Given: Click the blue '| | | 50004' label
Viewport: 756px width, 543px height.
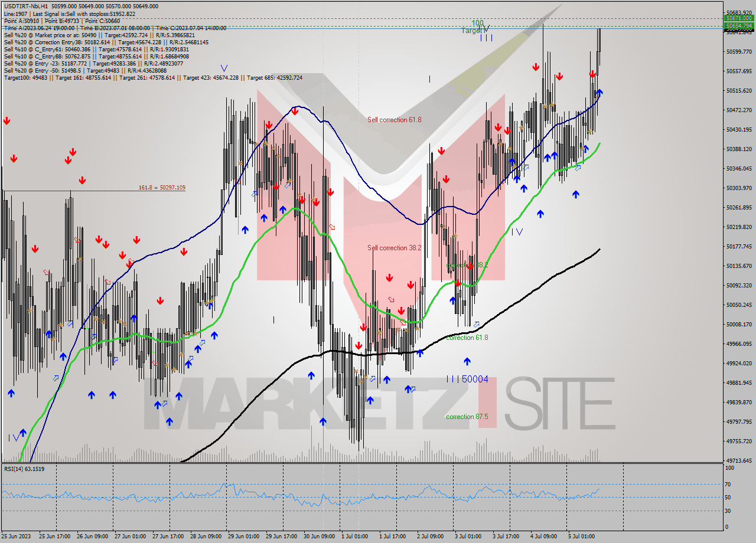Looking at the screenshot, I should pyautogui.click(x=467, y=379).
